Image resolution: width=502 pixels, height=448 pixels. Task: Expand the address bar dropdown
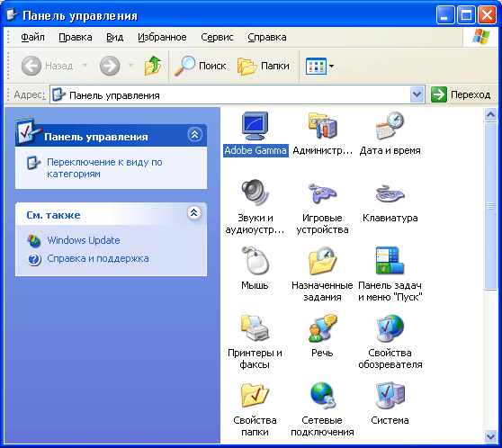click(417, 94)
